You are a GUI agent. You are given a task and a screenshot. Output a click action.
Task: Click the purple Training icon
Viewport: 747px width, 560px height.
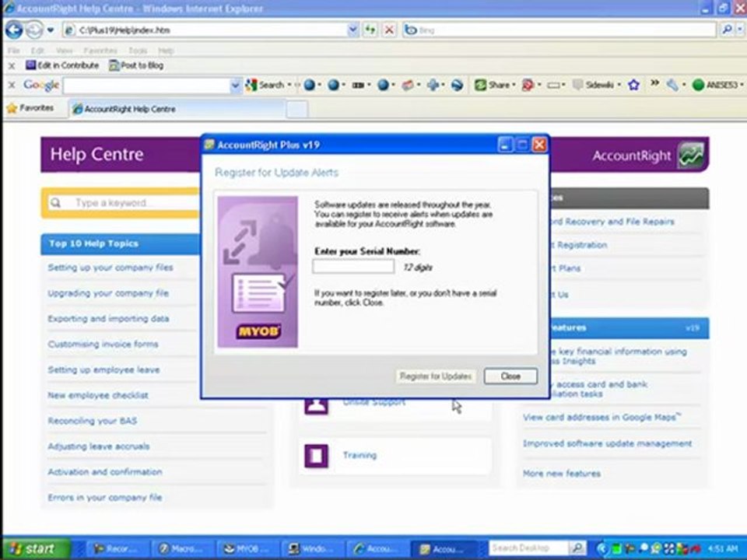317,456
